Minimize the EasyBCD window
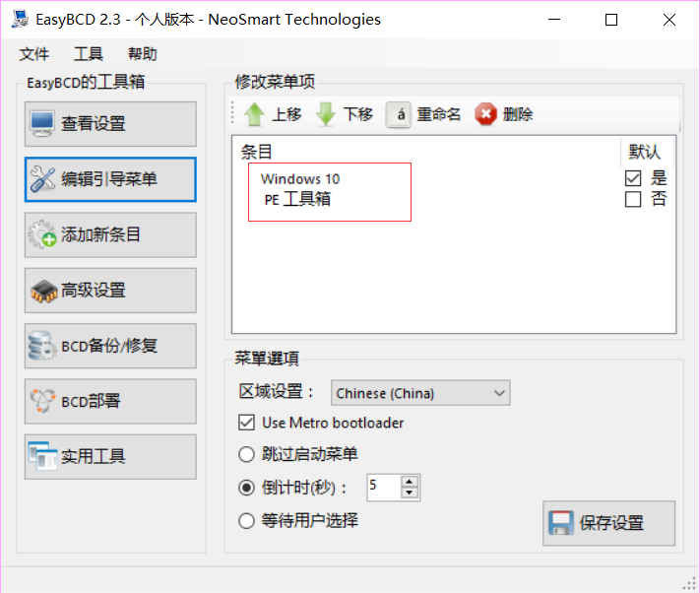 [x=554, y=20]
